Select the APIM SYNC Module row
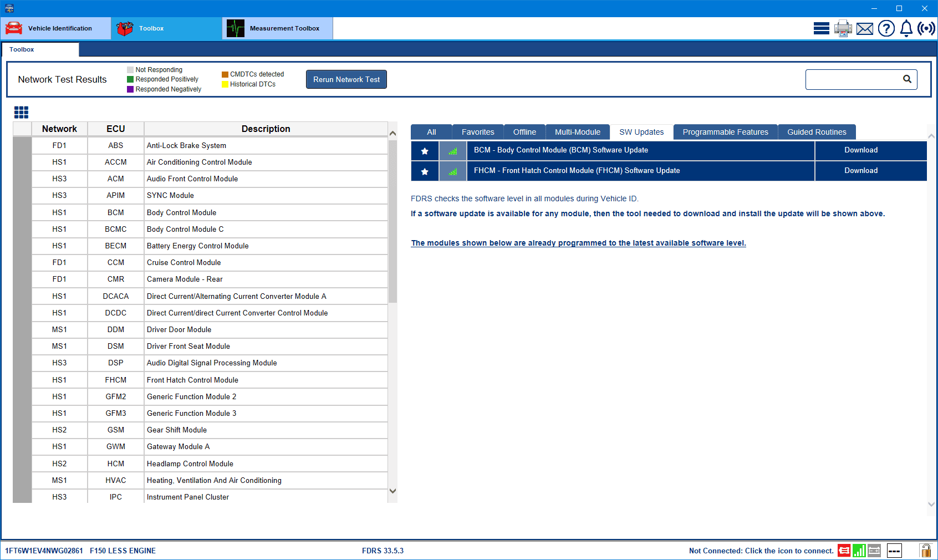This screenshot has height=560, width=938. pyautogui.click(x=210, y=196)
